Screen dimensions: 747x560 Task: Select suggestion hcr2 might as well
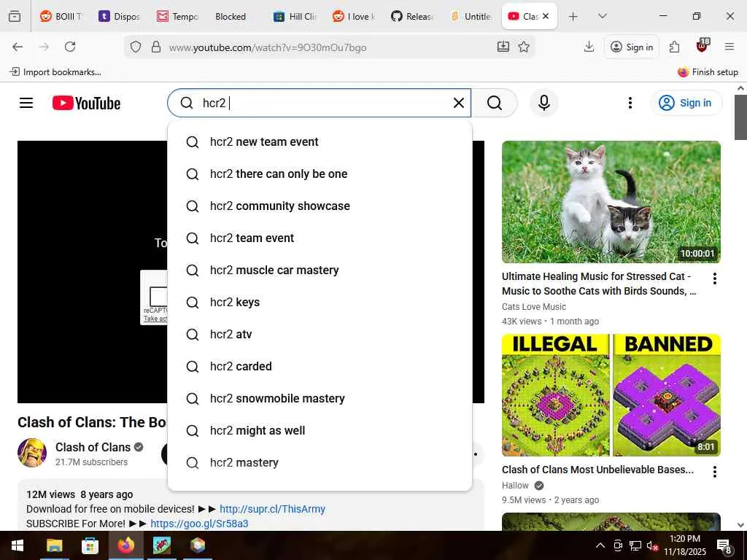320,430
